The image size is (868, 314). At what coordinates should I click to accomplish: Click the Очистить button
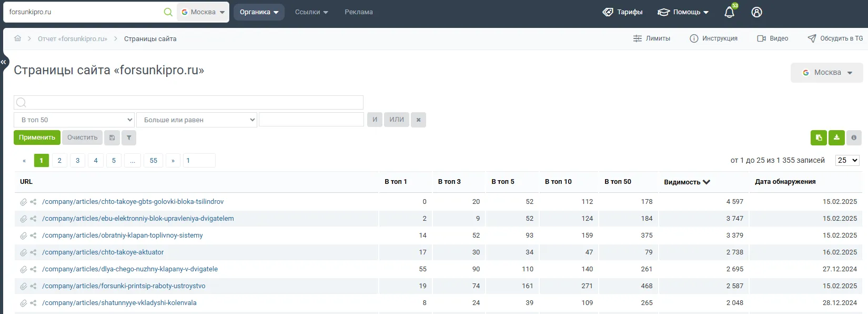(82, 138)
